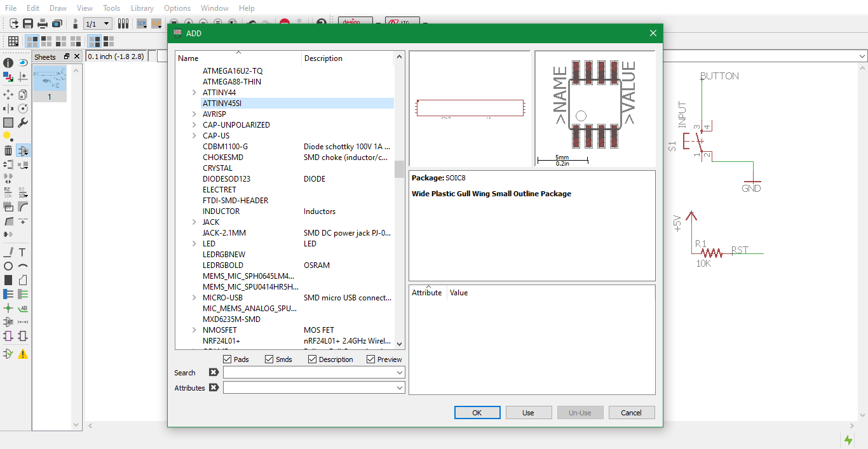Click the Cancel button
The image size is (868, 449).
(631, 413)
